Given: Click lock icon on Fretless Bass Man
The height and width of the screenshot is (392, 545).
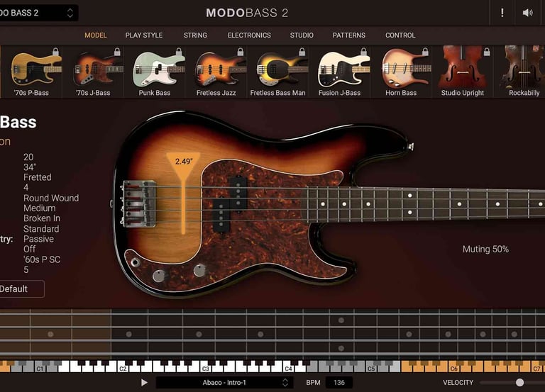Looking at the screenshot, I should [302, 52].
